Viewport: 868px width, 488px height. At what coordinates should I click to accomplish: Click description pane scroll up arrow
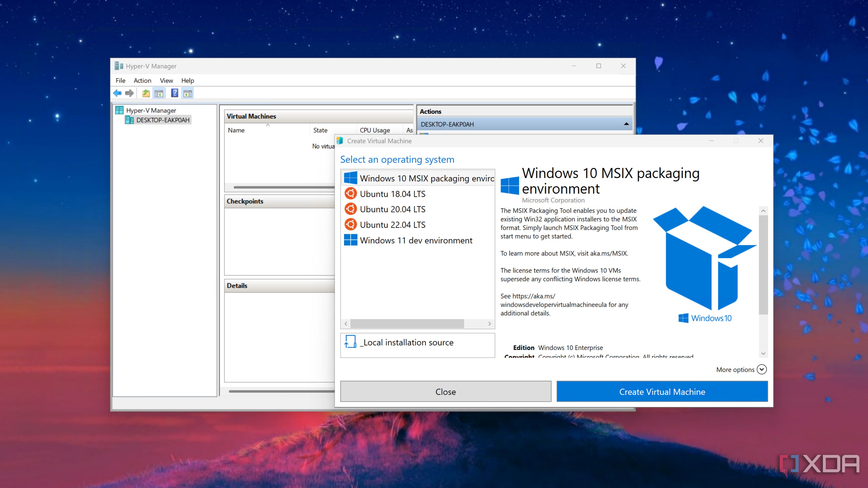(x=763, y=211)
